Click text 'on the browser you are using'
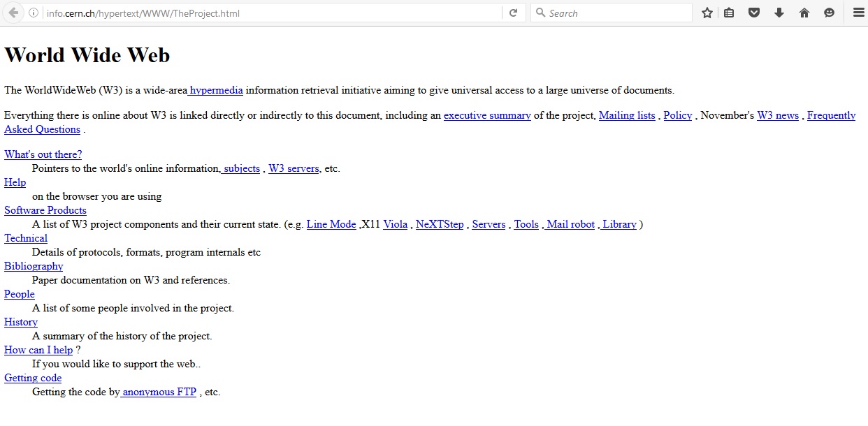This screenshot has width=868, height=426. pyautogui.click(x=96, y=196)
